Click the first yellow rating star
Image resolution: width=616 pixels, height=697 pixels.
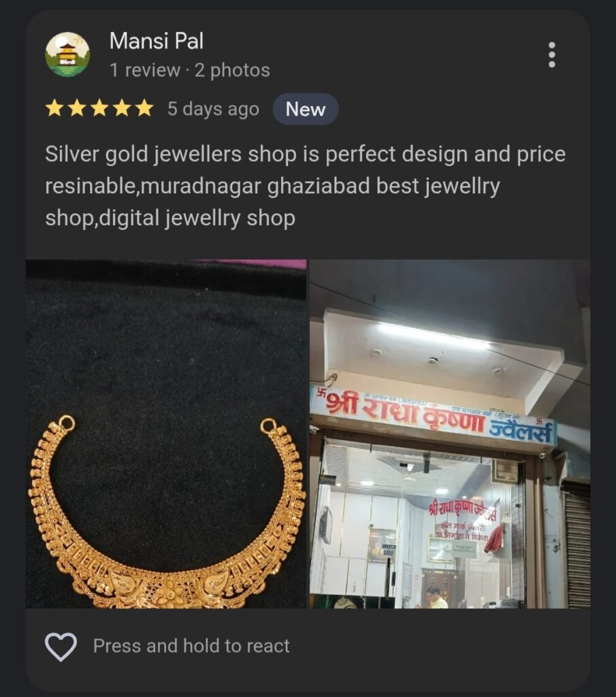tap(54, 108)
